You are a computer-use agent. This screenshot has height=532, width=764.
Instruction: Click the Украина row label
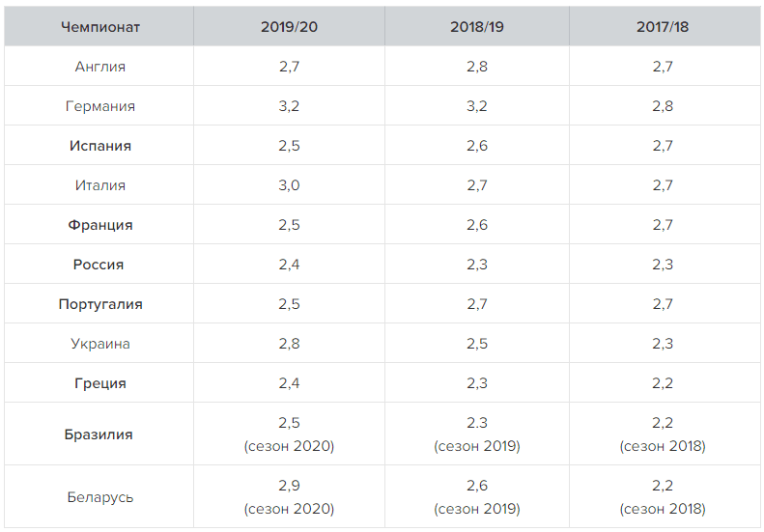pos(100,344)
